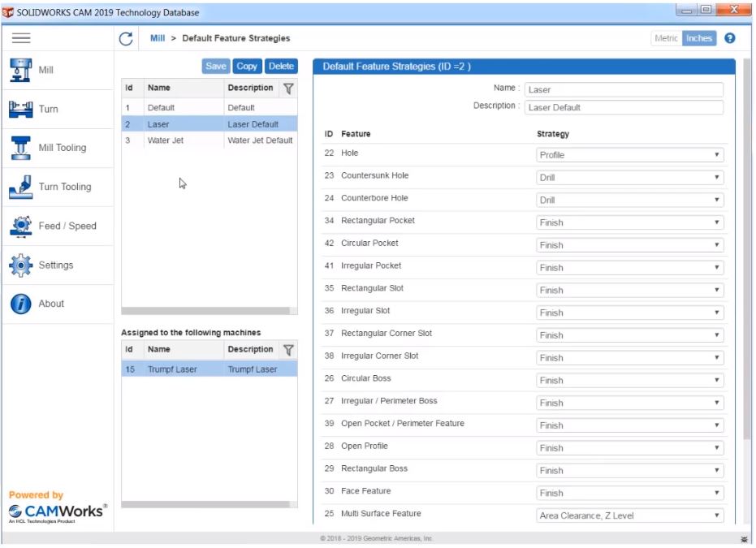This screenshot has height=548, width=756.
Task: Click the blue help question icon
Action: pyautogui.click(x=732, y=38)
